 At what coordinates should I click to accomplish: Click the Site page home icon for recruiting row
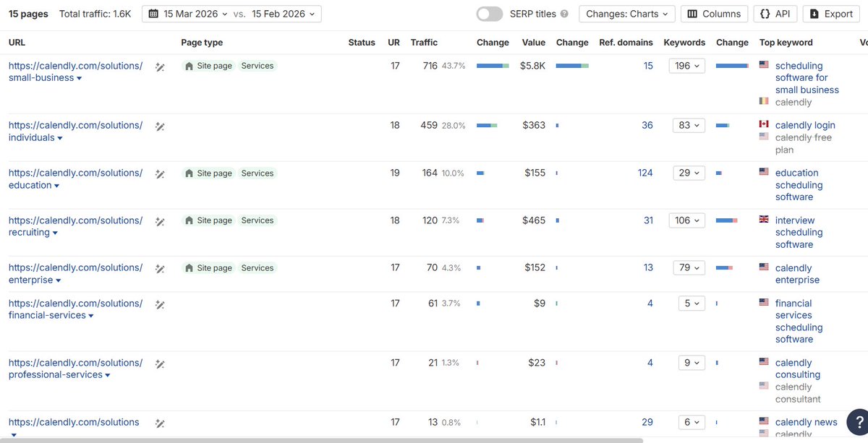point(190,220)
